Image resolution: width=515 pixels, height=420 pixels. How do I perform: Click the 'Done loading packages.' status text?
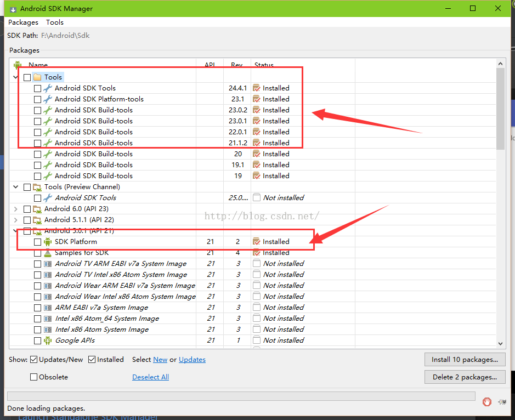(46, 408)
